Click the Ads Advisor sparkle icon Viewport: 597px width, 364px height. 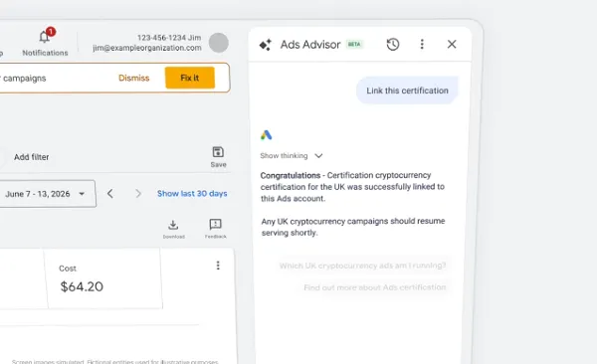click(266, 45)
